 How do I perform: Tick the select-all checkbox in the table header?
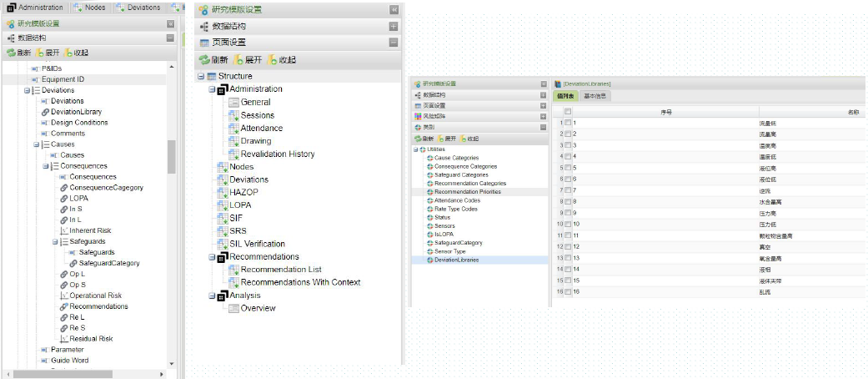pos(568,111)
